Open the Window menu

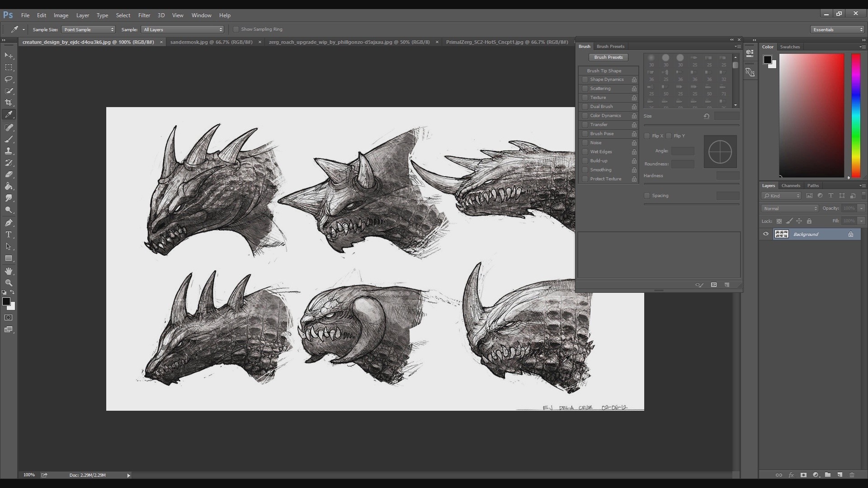201,15
